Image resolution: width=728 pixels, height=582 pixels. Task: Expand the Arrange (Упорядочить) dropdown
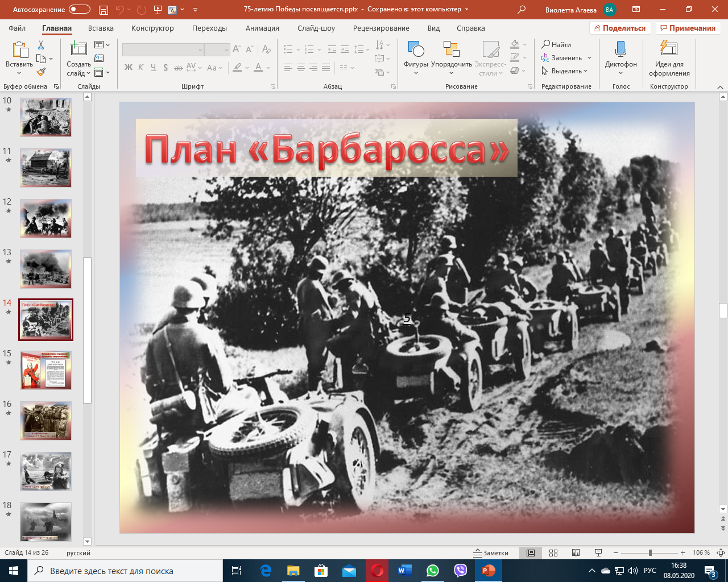tap(451, 73)
